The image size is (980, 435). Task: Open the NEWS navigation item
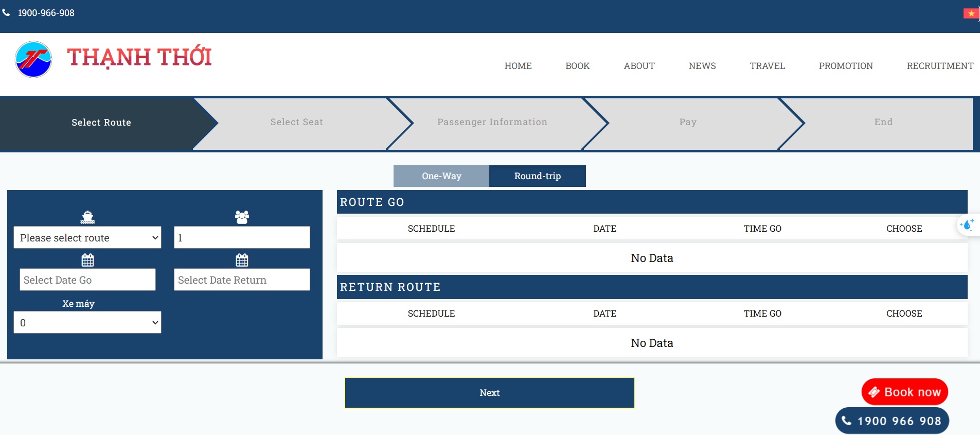click(702, 66)
